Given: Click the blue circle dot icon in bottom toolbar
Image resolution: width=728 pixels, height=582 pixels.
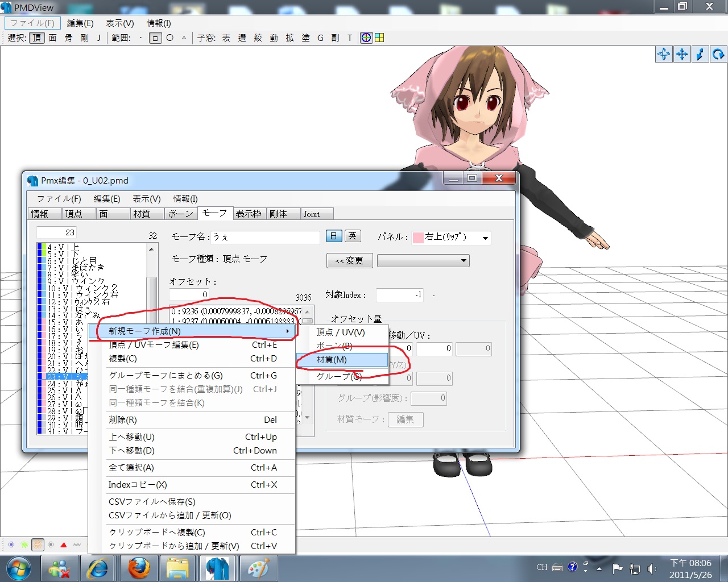Looking at the screenshot, I should point(11,544).
